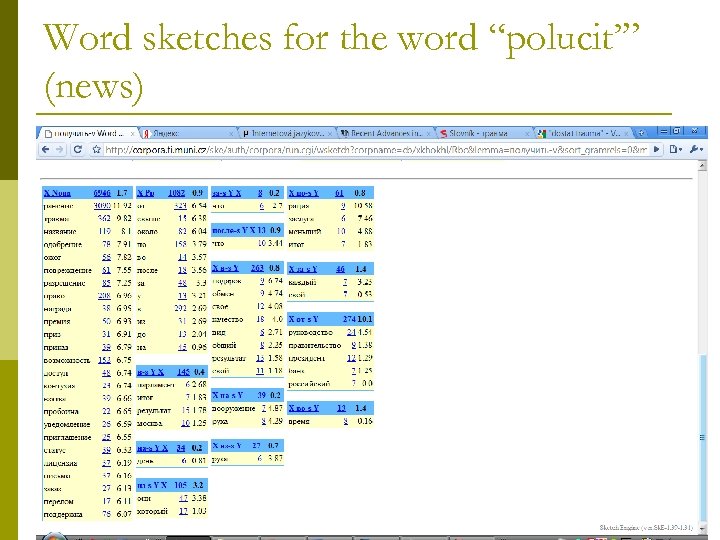The width and height of the screenshot is (720, 540).
Task: Select the score 10.1 in X от s Y header
Action: pos(365,319)
